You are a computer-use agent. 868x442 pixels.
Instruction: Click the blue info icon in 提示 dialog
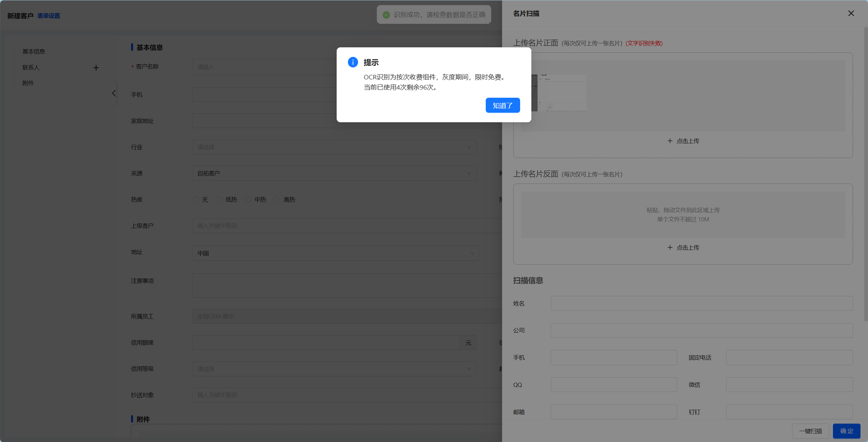tap(353, 62)
